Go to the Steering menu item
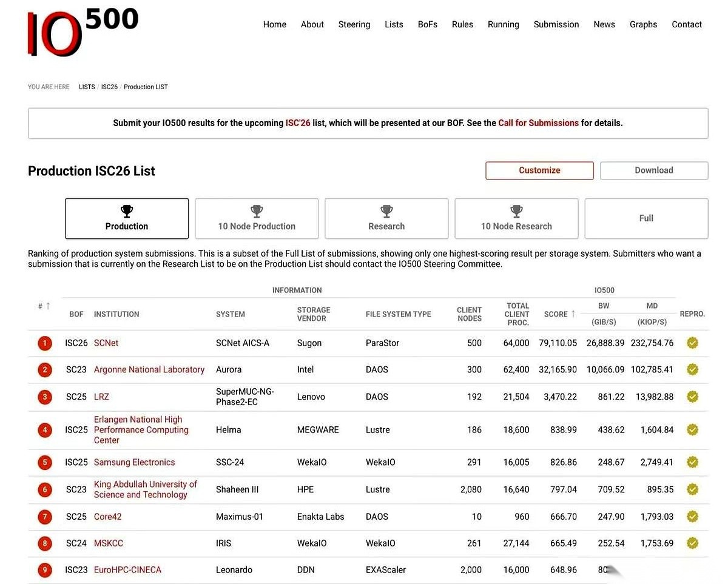Screen dimensions: 728x584 [354, 24]
